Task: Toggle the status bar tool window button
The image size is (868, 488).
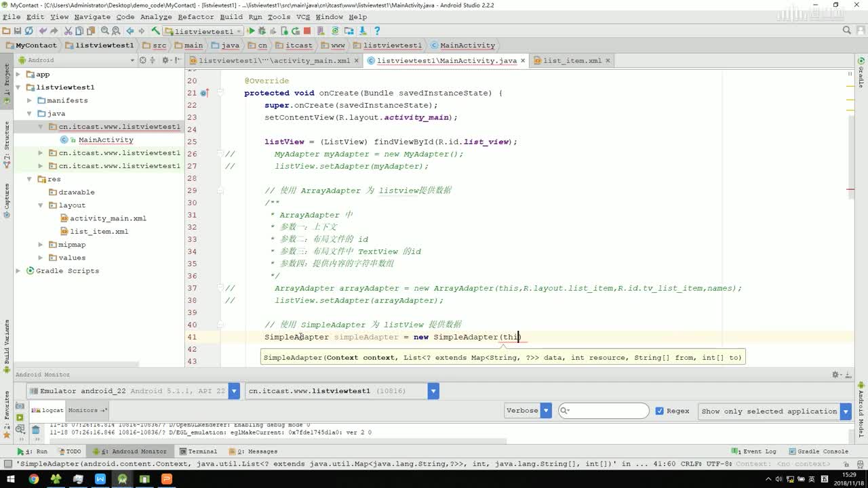Action: pyautogui.click(x=7, y=464)
